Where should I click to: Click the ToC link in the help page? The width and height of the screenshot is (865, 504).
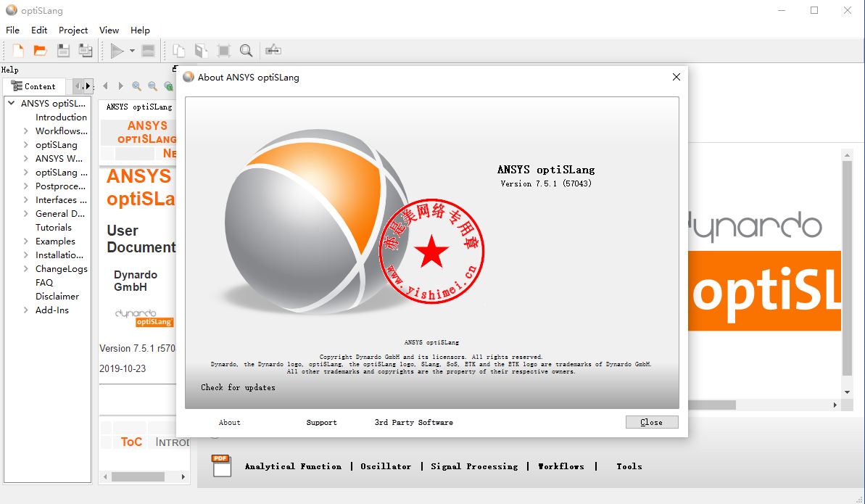131,442
